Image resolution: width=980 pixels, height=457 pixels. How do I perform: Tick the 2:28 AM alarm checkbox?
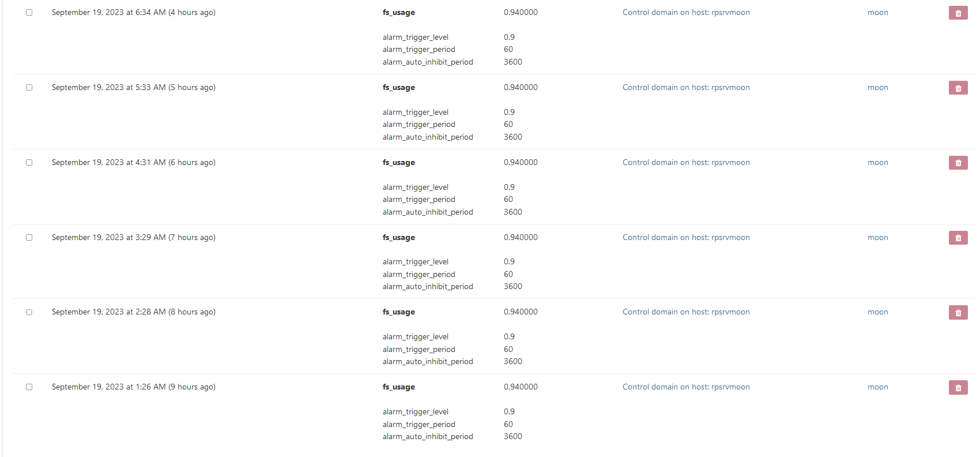click(x=29, y=312)
